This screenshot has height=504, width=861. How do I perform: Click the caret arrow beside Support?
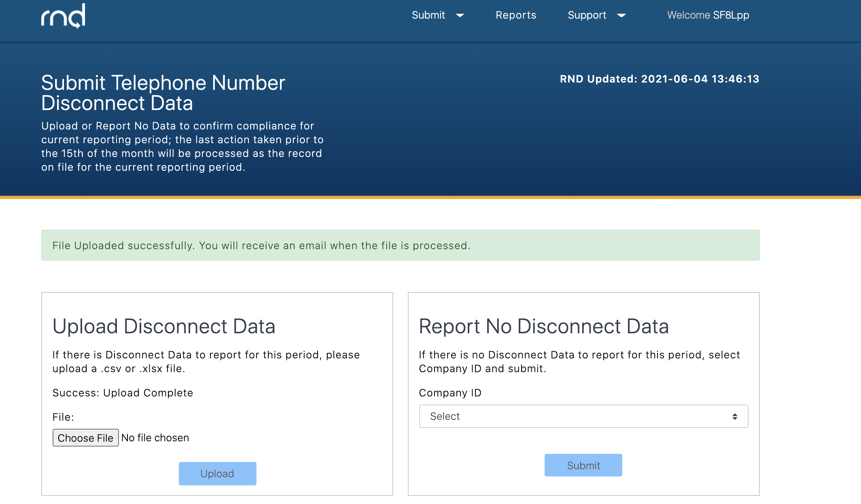(x=621, y=16)
